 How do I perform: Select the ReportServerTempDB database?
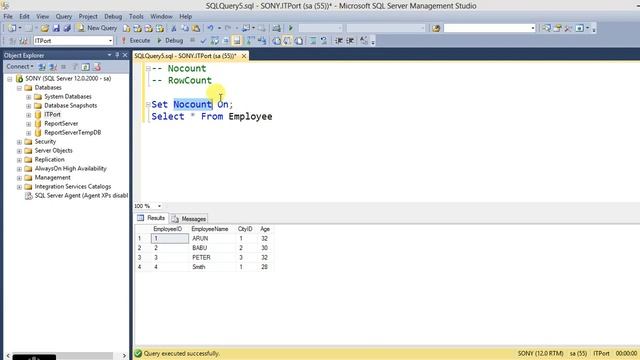73,133
